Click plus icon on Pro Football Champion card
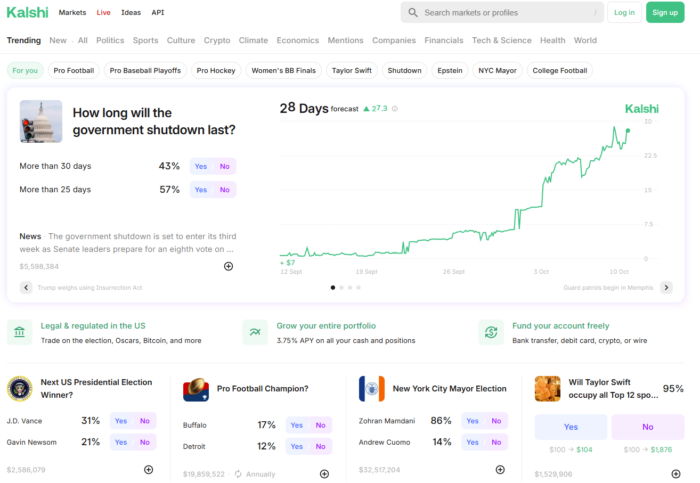Screen dimensions: 700x483 [324, 473]
